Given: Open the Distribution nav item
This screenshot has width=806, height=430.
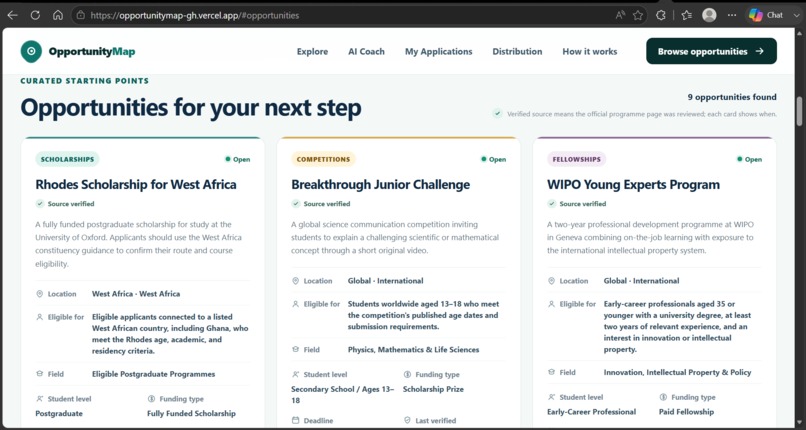Looking at the screenshot, I should (517, 51).
